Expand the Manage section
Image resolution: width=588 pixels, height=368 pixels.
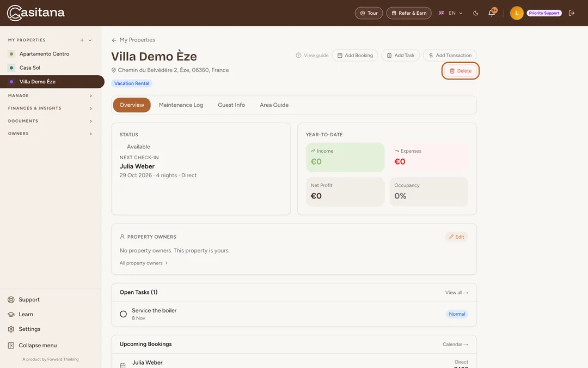(x=51, y=96)
